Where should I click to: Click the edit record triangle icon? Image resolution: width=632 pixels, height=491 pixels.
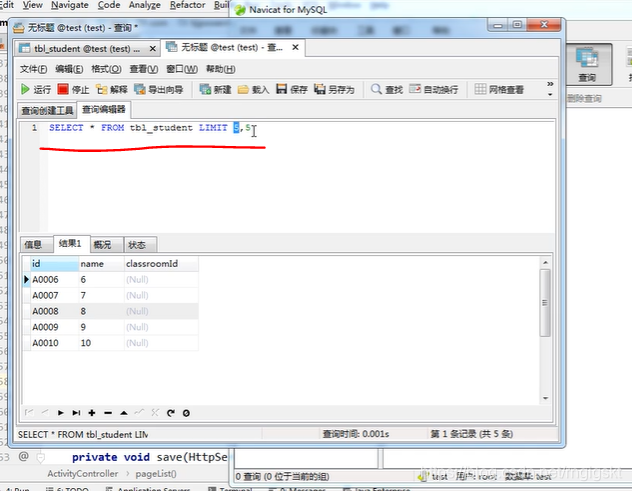tap(124, 412)
